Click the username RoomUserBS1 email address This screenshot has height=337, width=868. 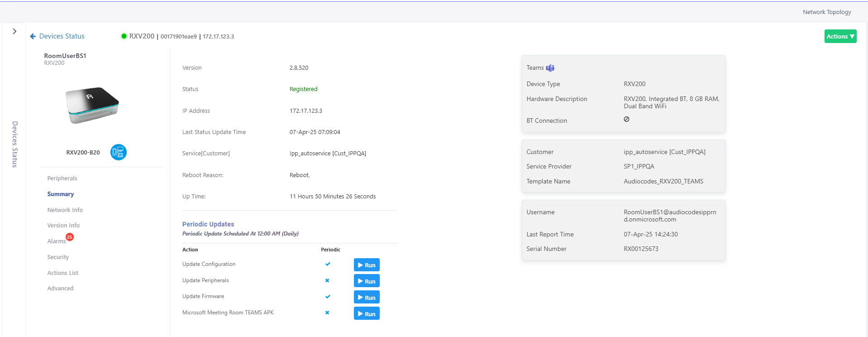(670, 216)
